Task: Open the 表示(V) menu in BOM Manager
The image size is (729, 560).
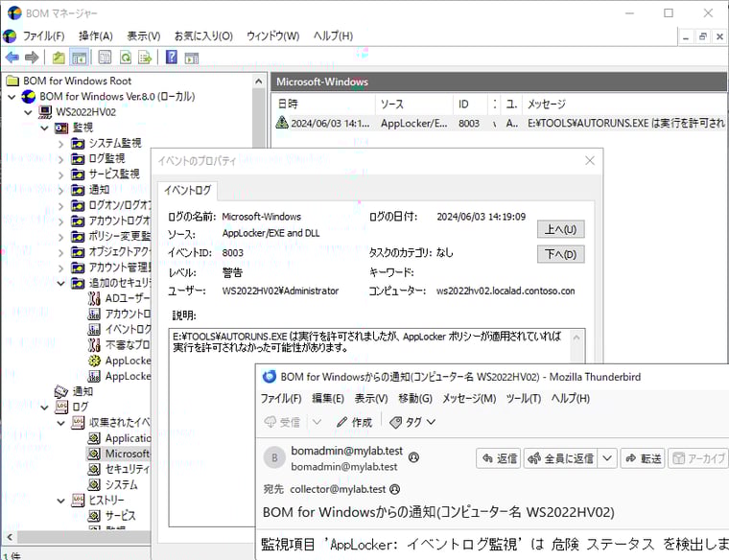Action: [x=144, y=35]
